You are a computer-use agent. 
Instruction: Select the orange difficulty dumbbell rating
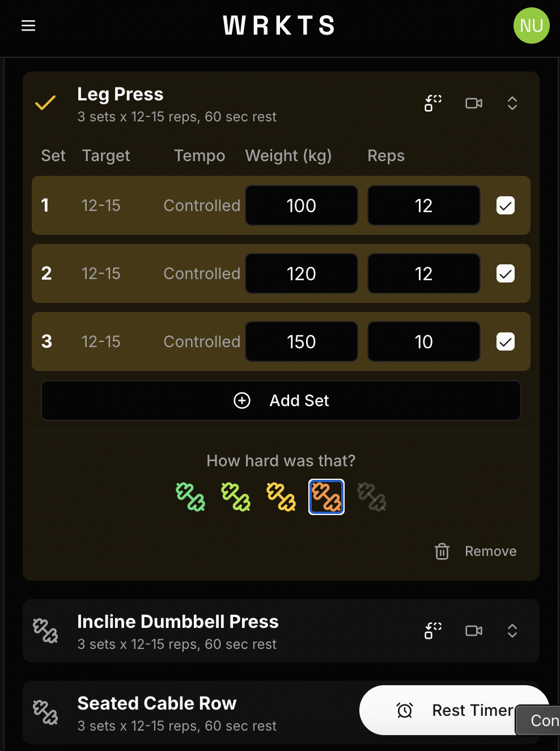pos(326,497)
